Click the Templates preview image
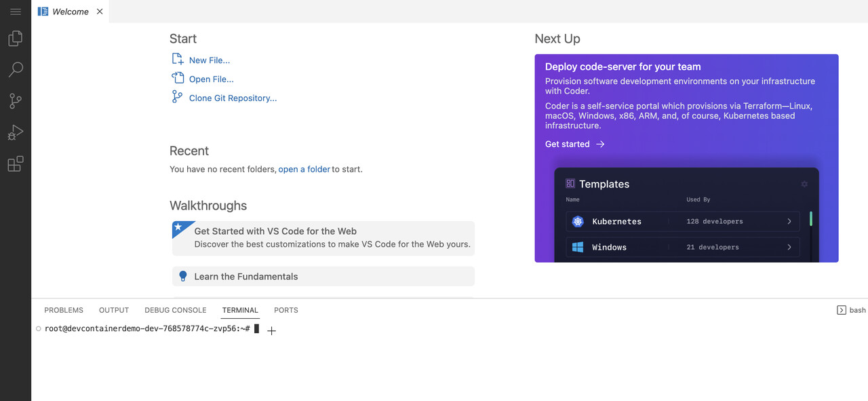Screen dimensions: 868x401 (x=686, y=214)
